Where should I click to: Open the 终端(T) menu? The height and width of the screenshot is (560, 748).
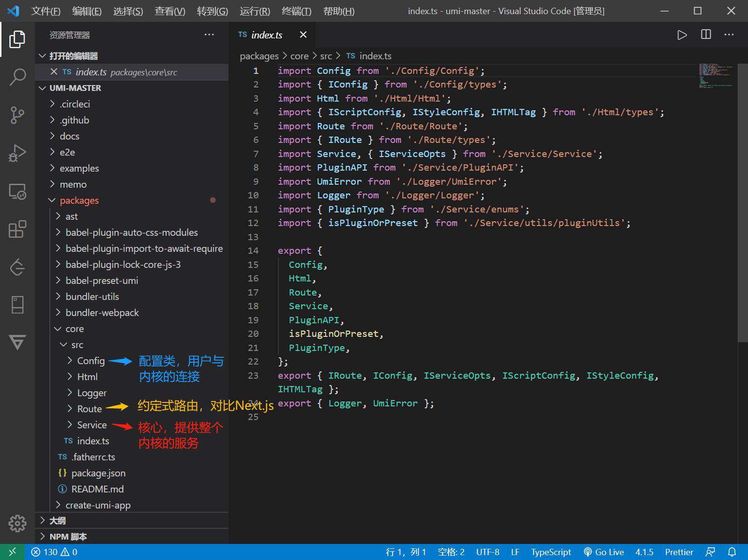(x=296, y=11)
